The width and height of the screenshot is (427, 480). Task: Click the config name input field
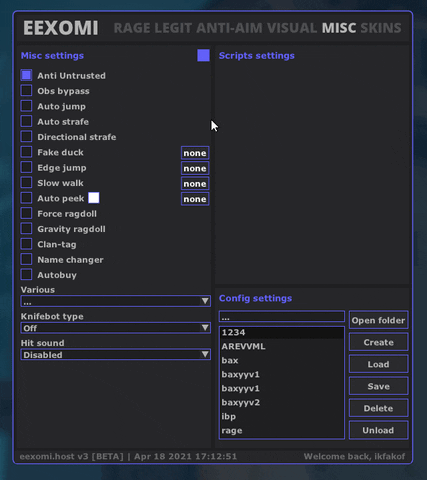point(282,316)
